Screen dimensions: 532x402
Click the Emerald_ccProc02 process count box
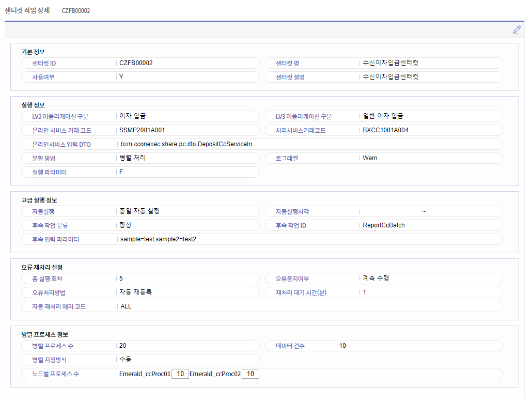click(x=251, y=374)
